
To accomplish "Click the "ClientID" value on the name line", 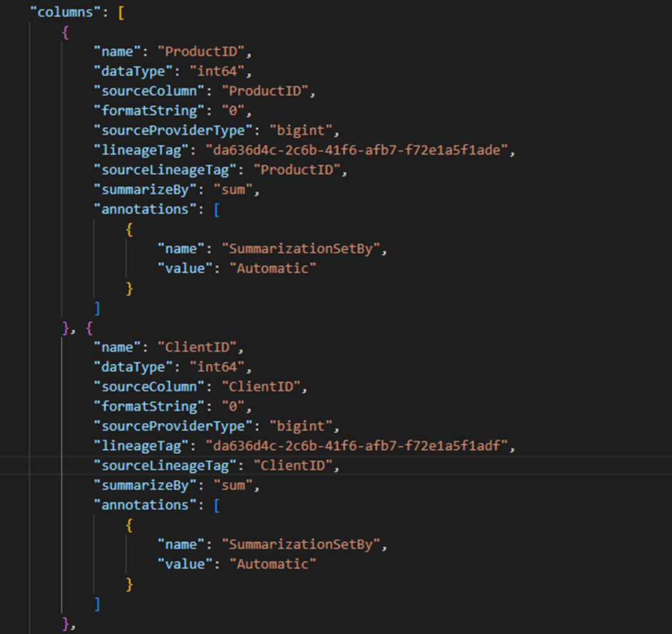I will (x=200, y=347).
